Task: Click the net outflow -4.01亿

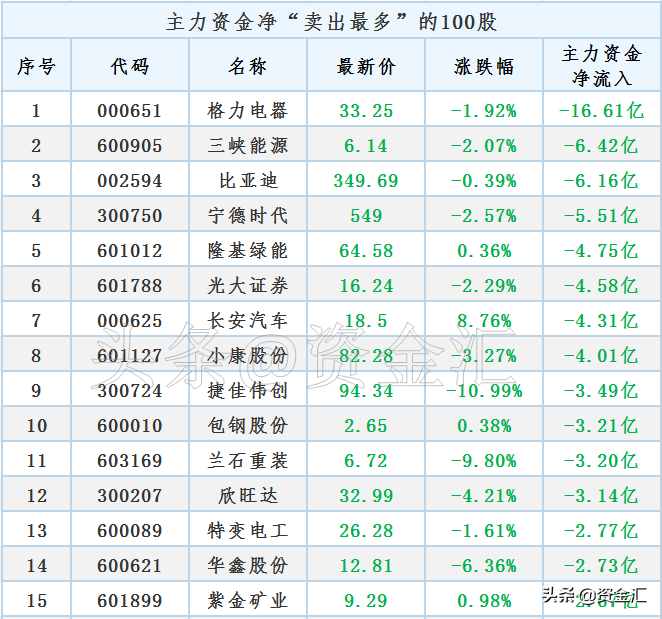Action: coord(601,356)
